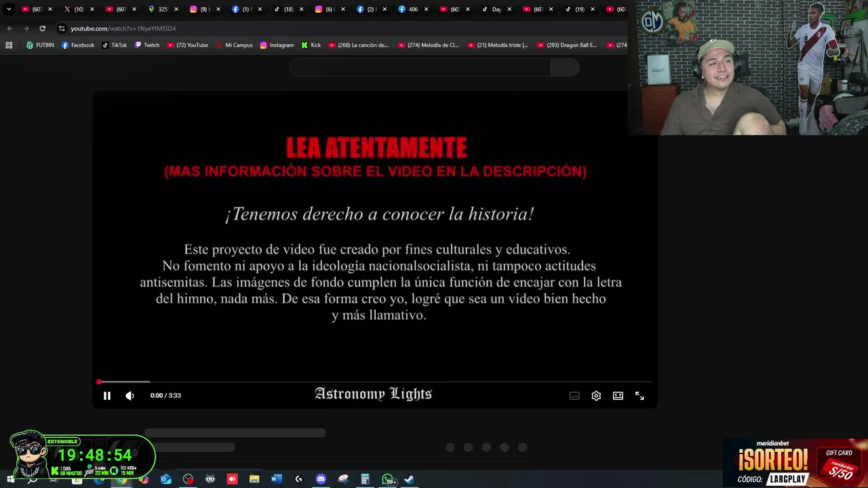Open '(293) Dragon Ball E...' bookmark
This screenshot has height=488, width=868.
pos(568,45)
